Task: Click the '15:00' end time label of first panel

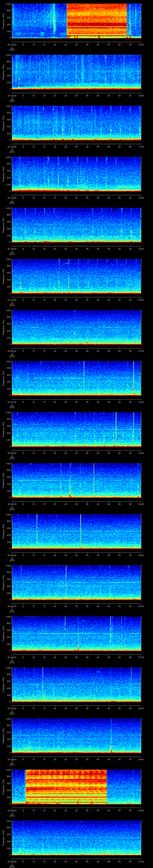Action: [x=141, y=44]
